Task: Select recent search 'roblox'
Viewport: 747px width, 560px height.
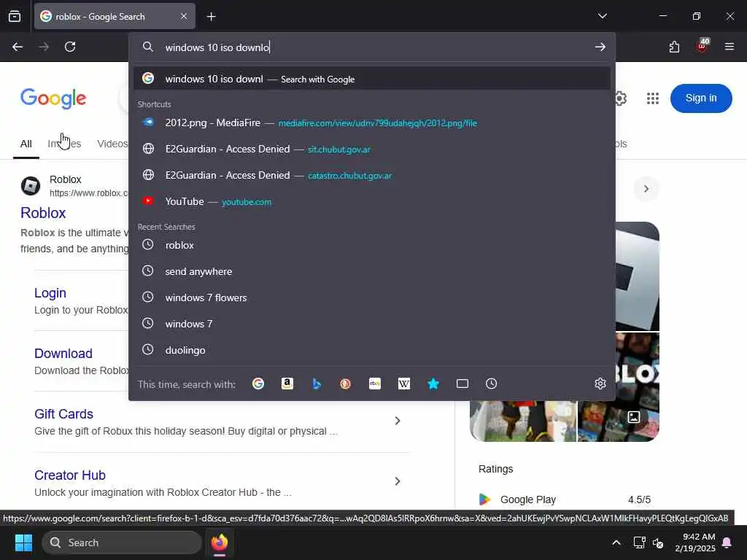Action: click(x=371, y=245)
